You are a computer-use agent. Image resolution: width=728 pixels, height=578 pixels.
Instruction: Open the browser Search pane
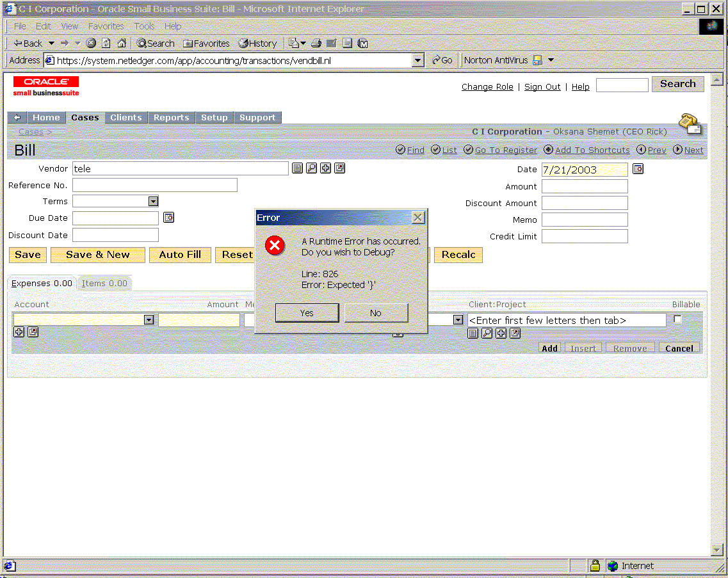[x=156, y=43]
